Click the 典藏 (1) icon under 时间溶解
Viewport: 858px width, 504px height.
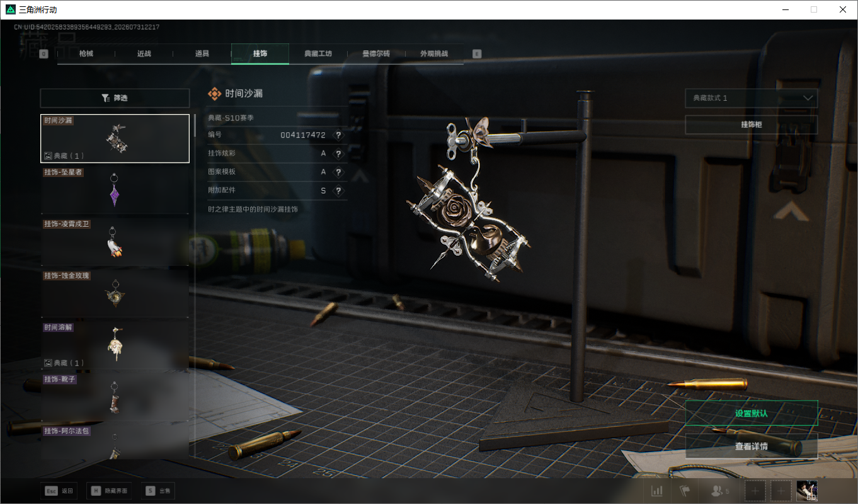click(48, 363)
